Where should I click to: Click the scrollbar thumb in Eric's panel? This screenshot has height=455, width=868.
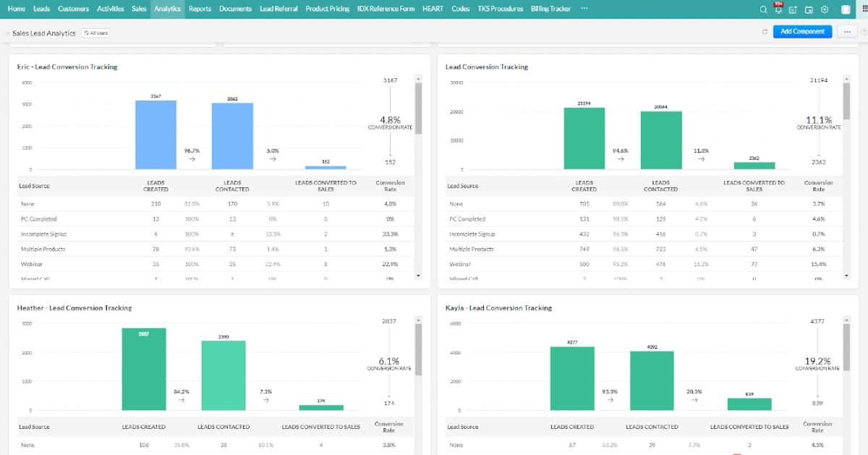[418, 108]
